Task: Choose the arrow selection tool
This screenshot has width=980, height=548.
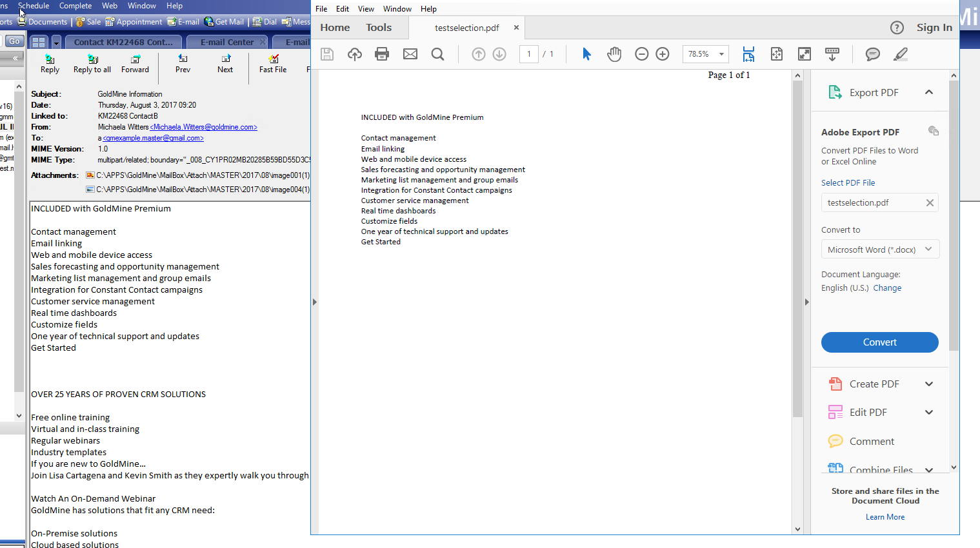Action: click(x=586, y=54)
